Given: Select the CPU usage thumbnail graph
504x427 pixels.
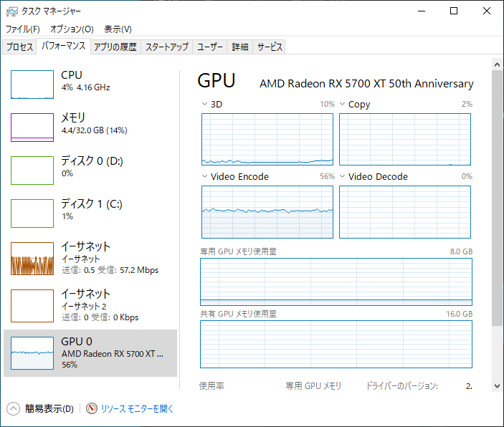Looking at the screenshot, I should pyautogui.click(x=32, y=85).
